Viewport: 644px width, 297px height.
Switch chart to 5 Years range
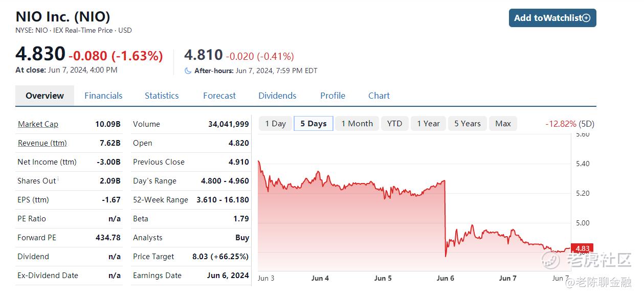468,124
